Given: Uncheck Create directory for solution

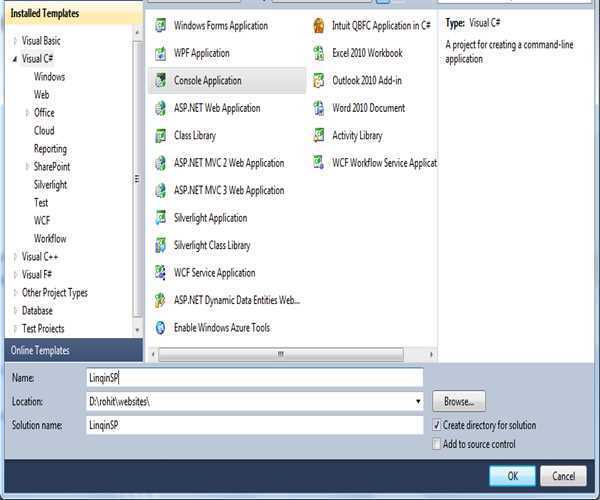Looking at the screenshot, I should (x=436, y=425).
